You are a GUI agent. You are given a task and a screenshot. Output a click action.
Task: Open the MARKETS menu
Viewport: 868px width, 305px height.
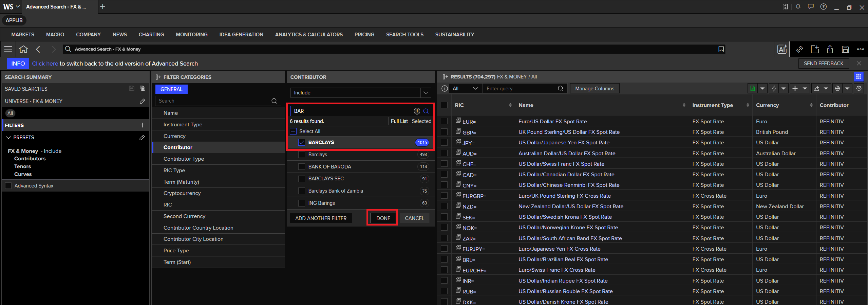click(23, 35)
